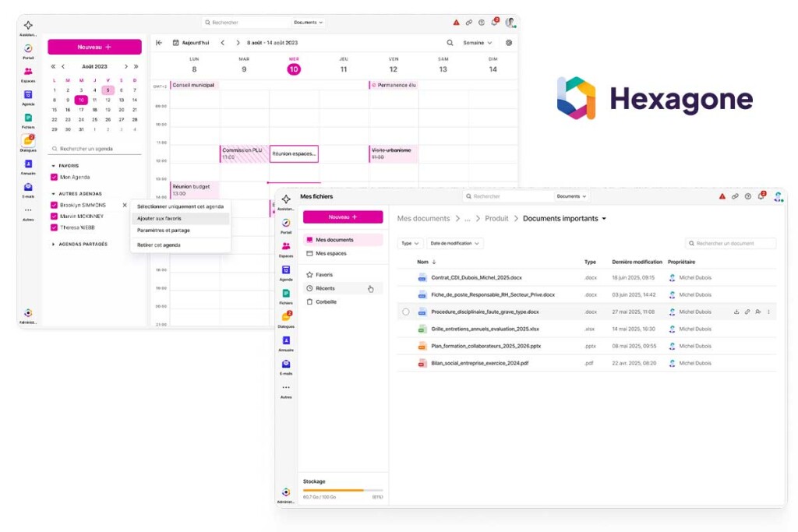Screen dimensions: 798x532
Task: Click Mes documents breadcrumb link
Action: tap(423, 218)
